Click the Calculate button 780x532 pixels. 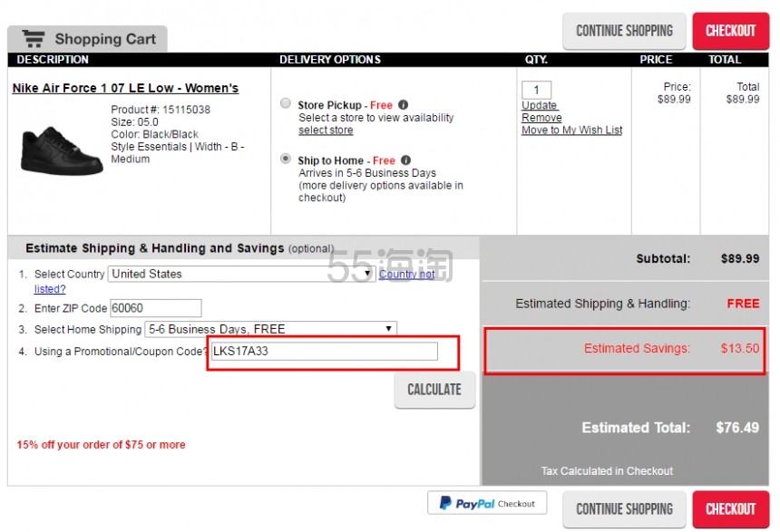click(x=434, y=390)
